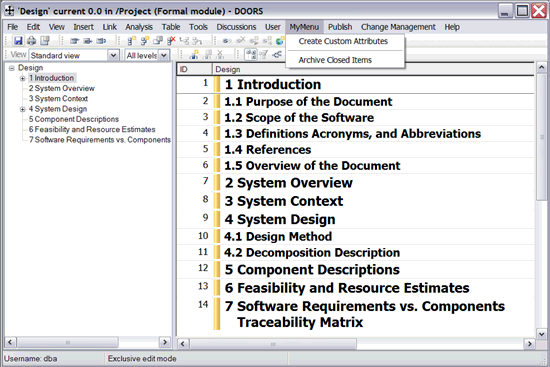Expand the 1 Introduction tree node

click(x=22, y=78)
